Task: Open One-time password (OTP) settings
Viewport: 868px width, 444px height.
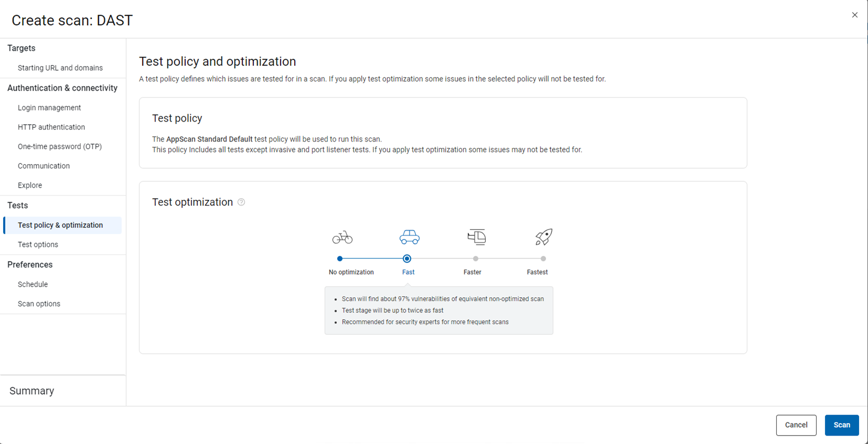Action: click(x=60, y=146)
